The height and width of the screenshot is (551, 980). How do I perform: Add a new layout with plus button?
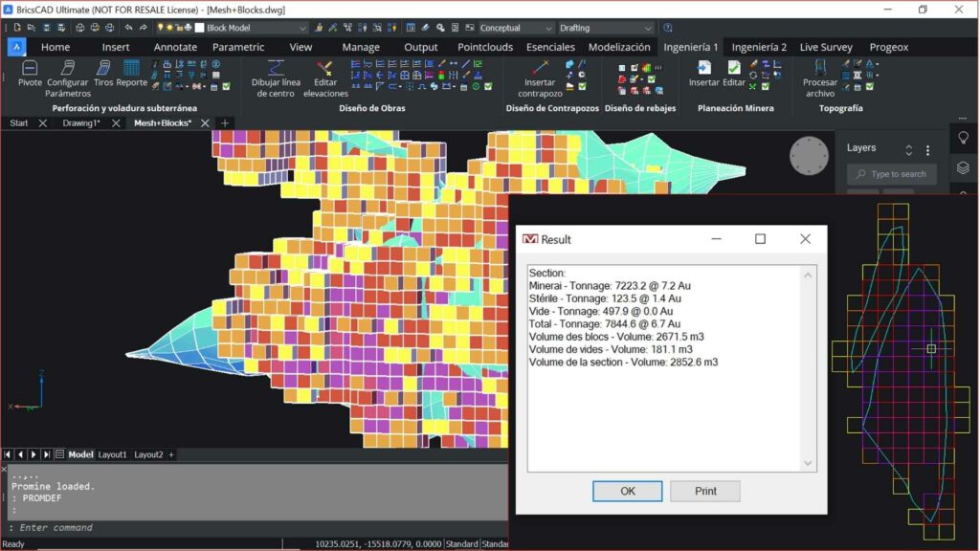(x=171, y=454)
